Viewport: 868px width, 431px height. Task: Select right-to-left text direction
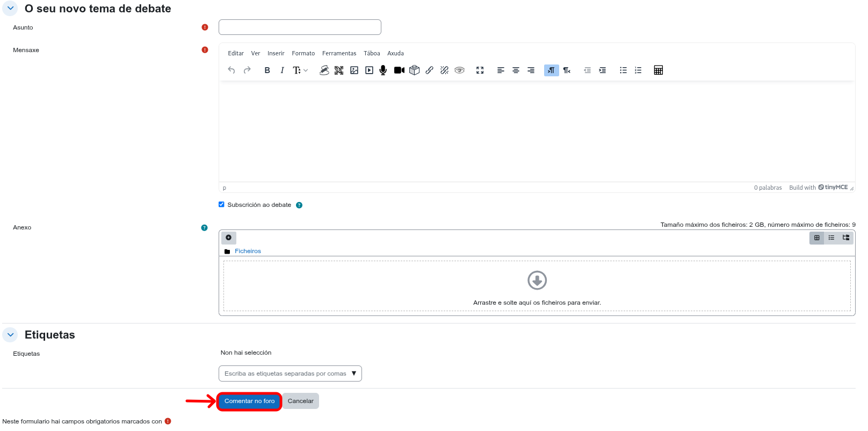[567, 70]
